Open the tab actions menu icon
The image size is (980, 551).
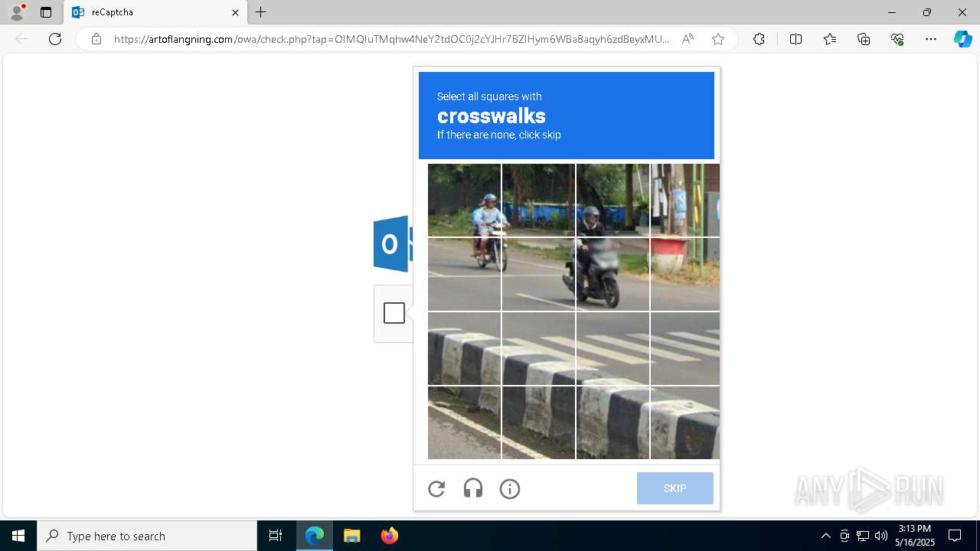(x=46, y=12)
